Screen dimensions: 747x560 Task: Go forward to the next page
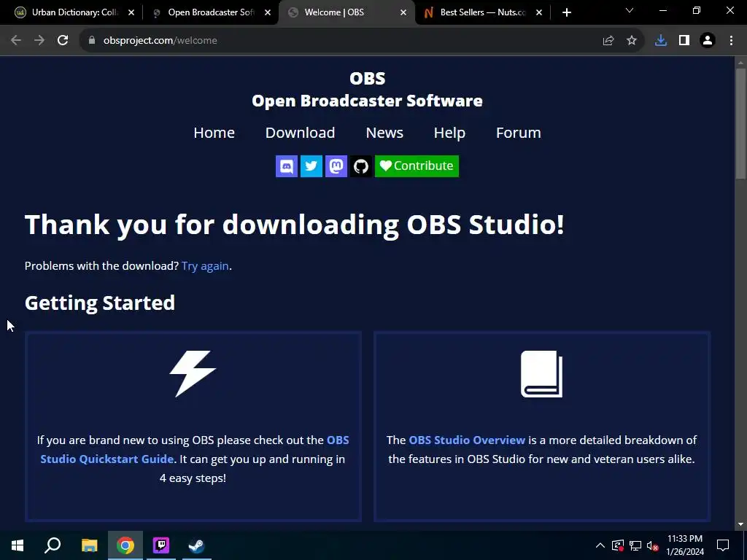pyautogui.click(x=39, y=41)
